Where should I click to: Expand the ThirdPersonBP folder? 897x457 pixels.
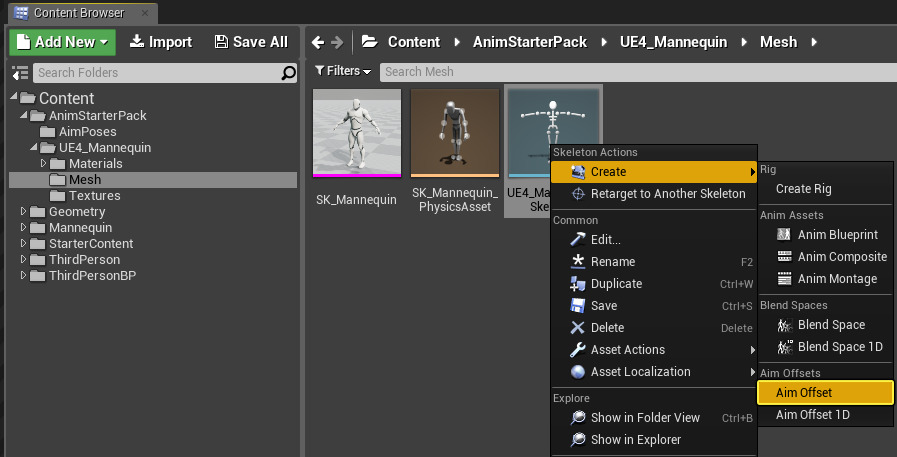25,276
